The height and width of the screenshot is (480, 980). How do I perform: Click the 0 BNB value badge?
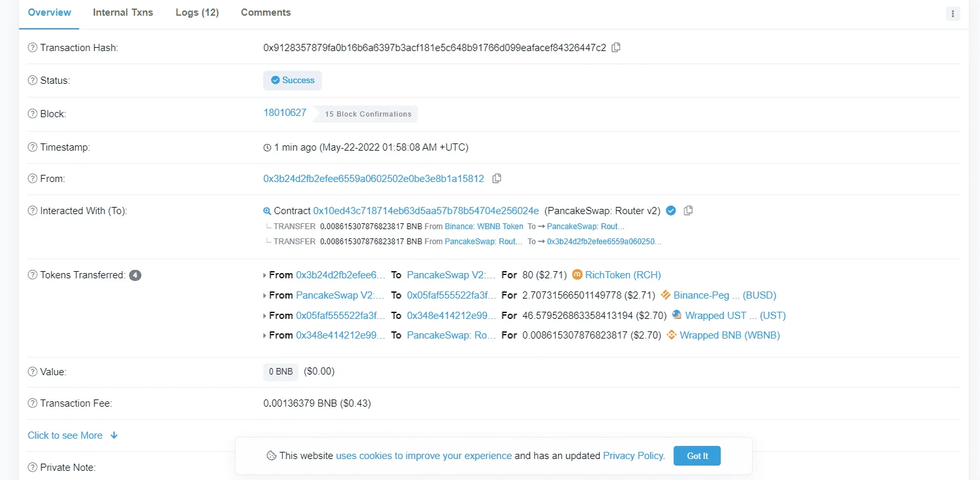[281, 371]
